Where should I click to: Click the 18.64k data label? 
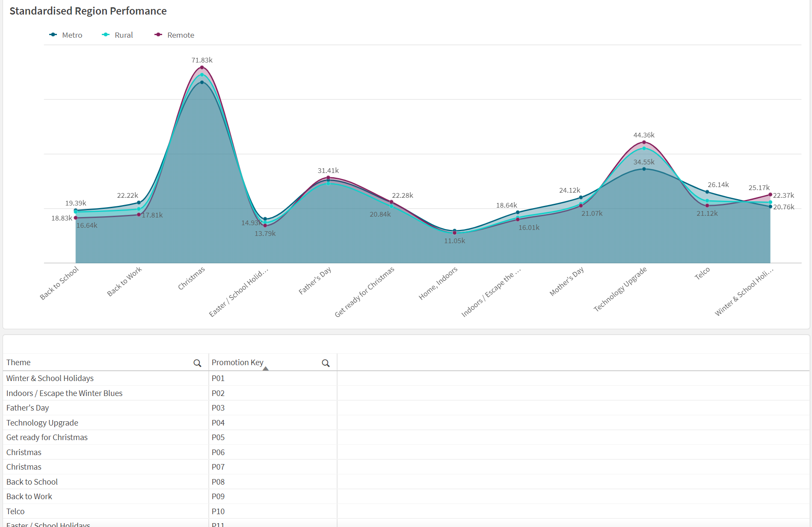507,205
